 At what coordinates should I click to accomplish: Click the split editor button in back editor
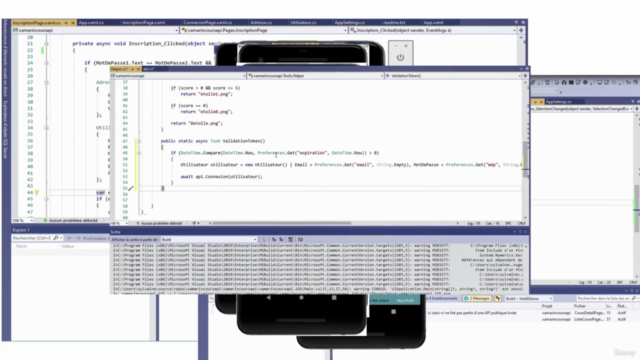[521, 30]
